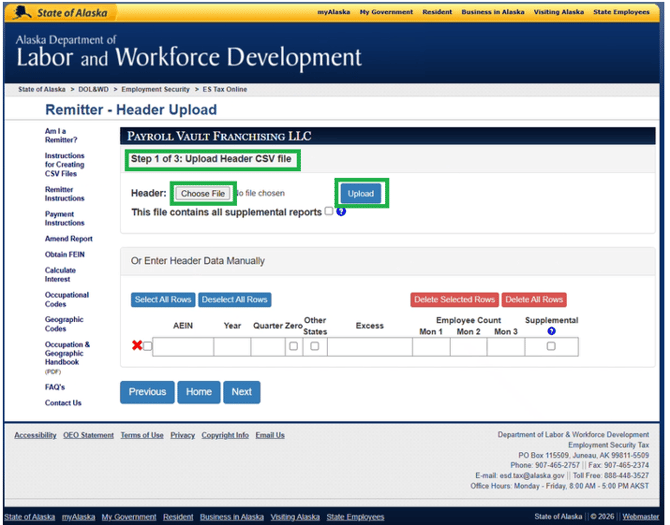The height and width of the screenshot is (525, 670).
Task: Open Privacy footer link
Action: point(182,435)
